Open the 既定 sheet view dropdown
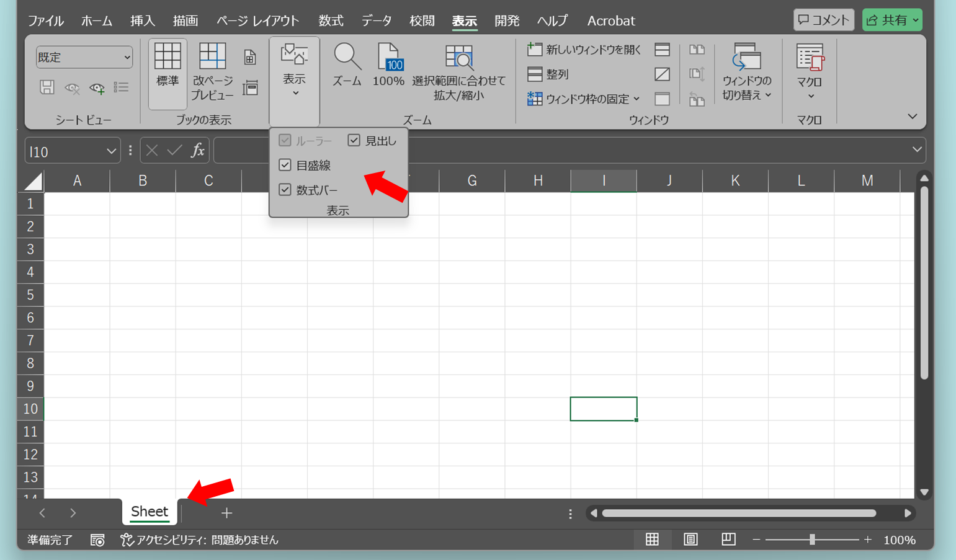Viewport: 956px width, 560px height. pyautogui.click(x=84, y=57)
